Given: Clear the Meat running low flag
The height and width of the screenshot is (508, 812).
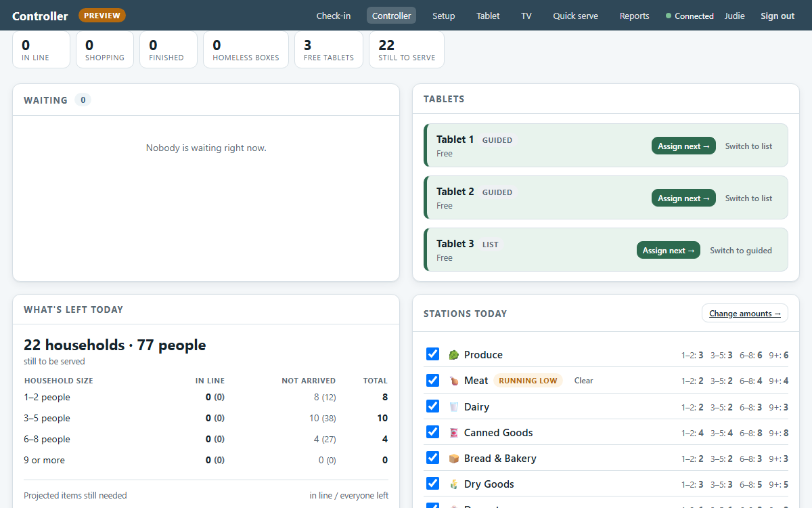Looking at the screenshot, I should click(x=584, y=381).
